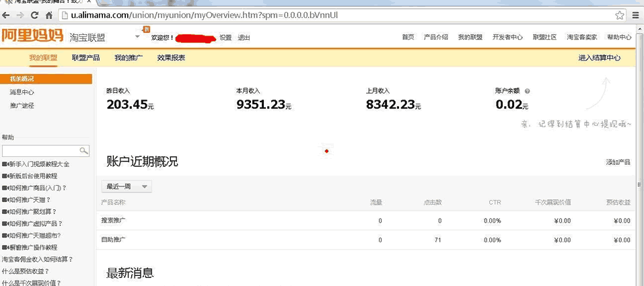Open the browser home page icon

point(49,15)
